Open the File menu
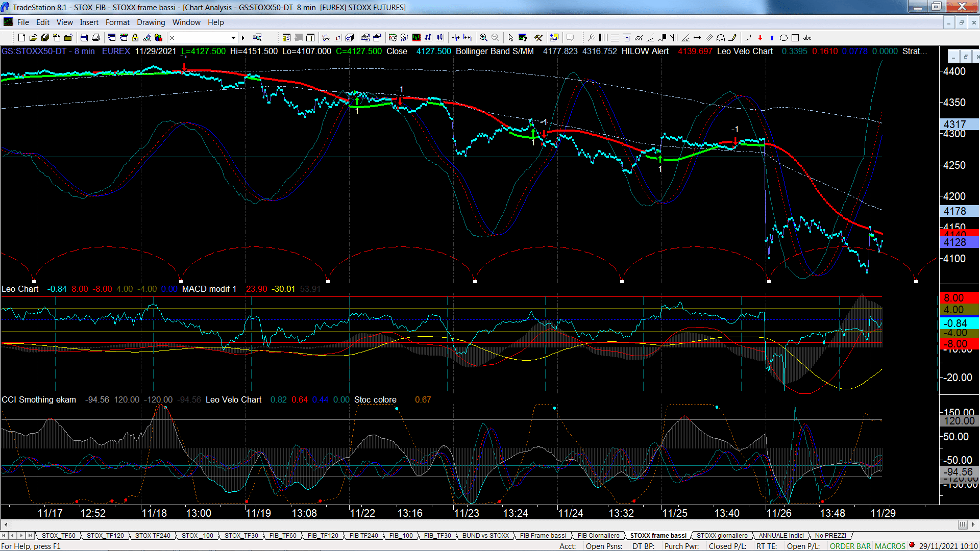Image resolution: width=980 pixels, height=551 pixels. (23, 22)
